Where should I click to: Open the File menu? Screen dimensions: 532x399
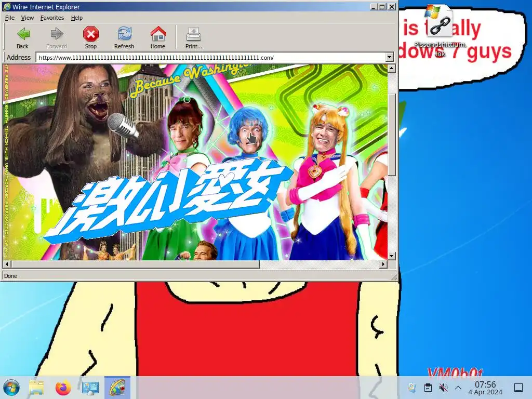point(9,18)
